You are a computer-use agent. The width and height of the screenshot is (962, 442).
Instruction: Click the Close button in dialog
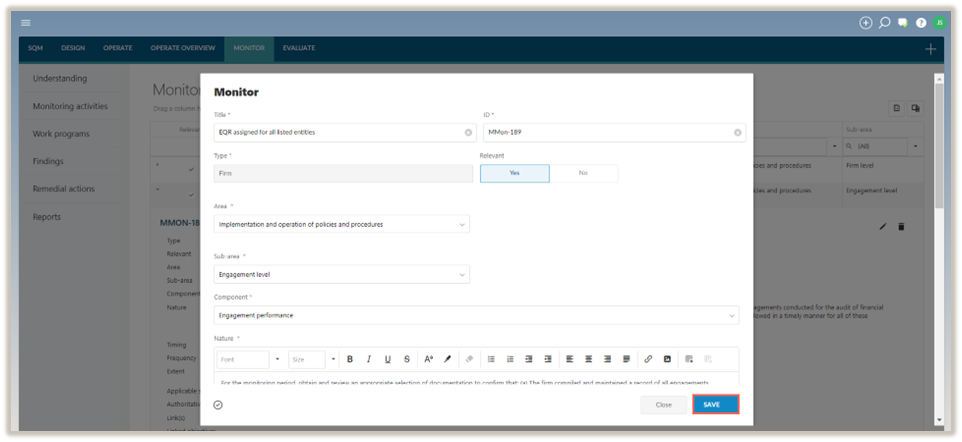[x=662, y=405]
